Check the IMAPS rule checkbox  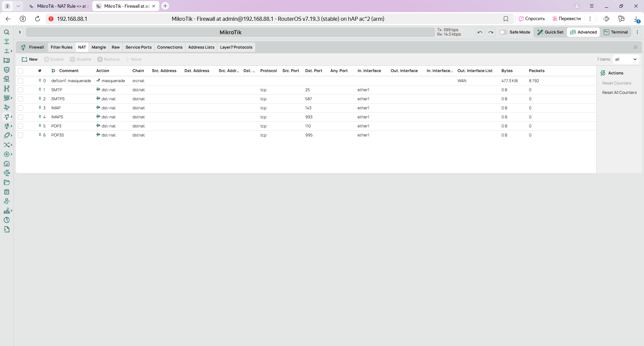tap(20, 117)
